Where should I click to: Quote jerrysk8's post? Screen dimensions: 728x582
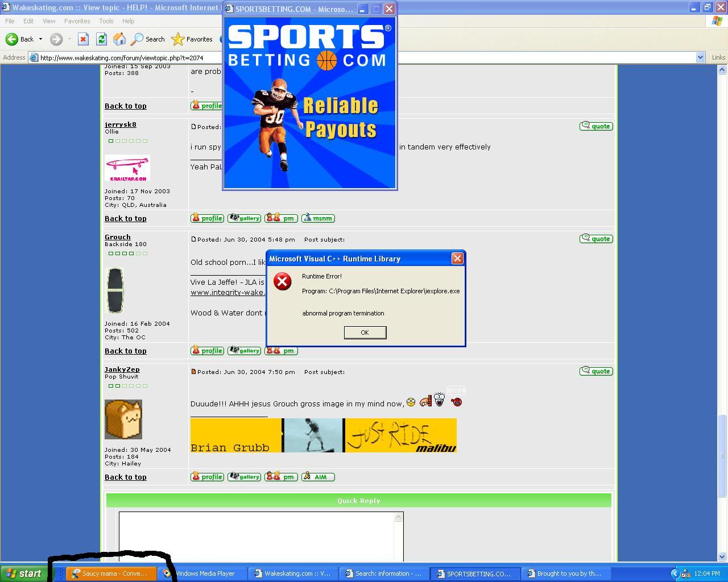pos(596,126)
